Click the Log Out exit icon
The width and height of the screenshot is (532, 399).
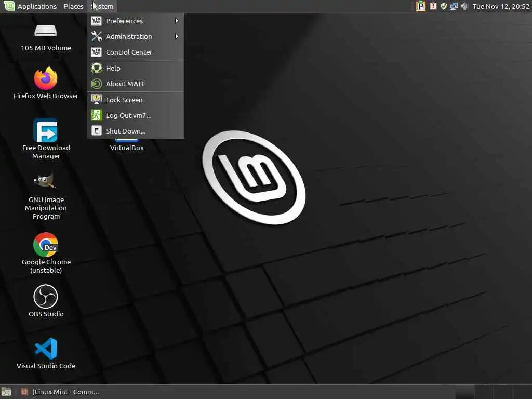(96, 115)
